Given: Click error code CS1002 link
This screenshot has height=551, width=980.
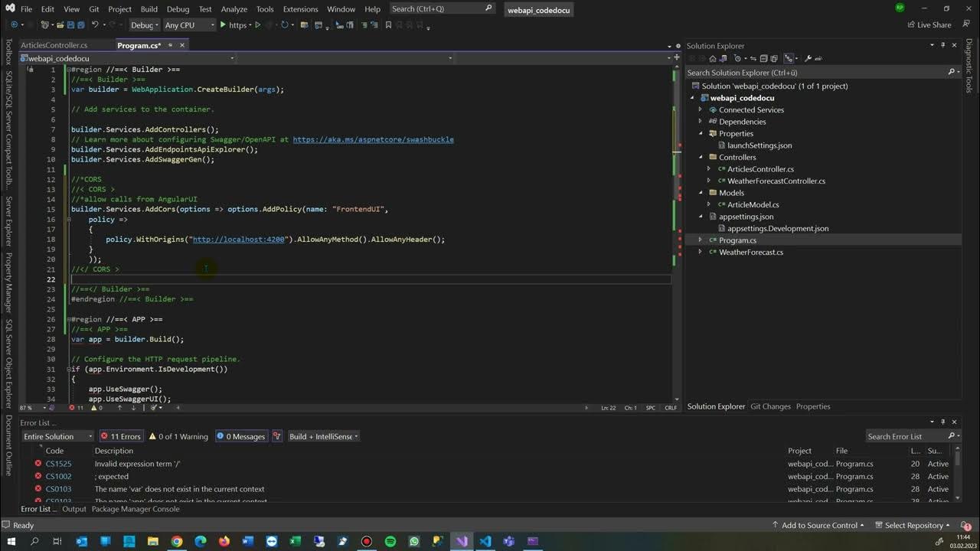Looking at the screenshot, I should click(58, 476).
